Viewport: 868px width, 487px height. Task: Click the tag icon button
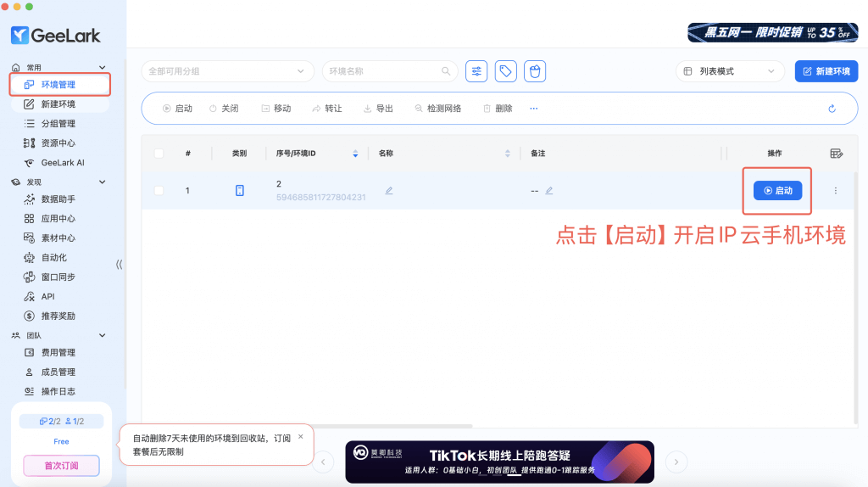click(x=506, y=71)
